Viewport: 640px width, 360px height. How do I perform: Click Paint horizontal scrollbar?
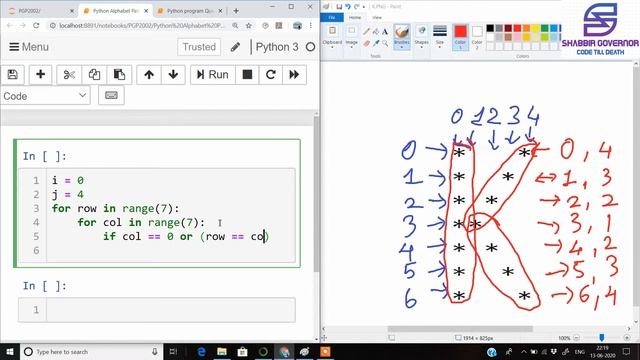coord(460,329)
